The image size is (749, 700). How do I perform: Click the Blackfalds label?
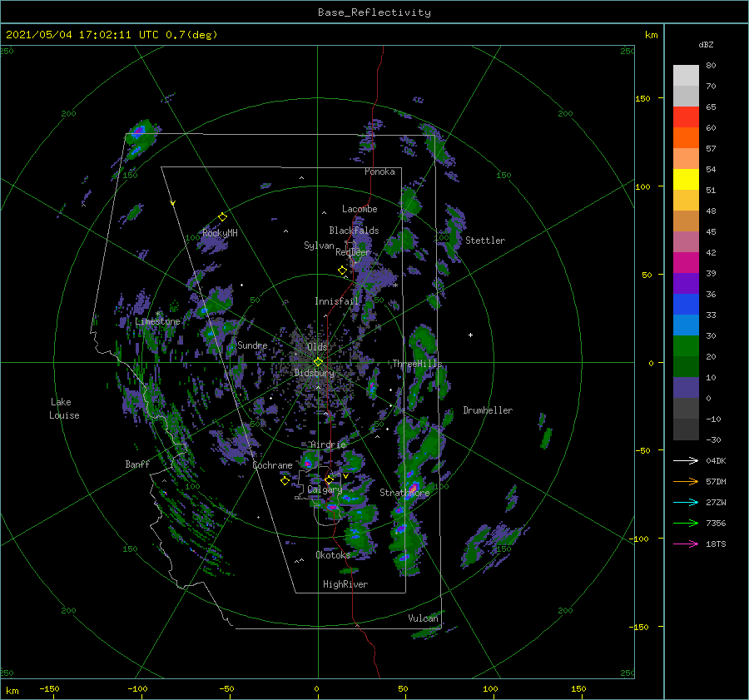(354, 231)
